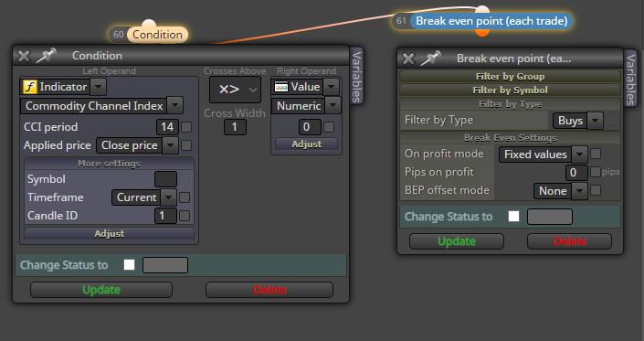Toggle checkbox next to Candle ID
Image resolution: width=644 pixels, height=341 pixels.
[x=185, y=215]
